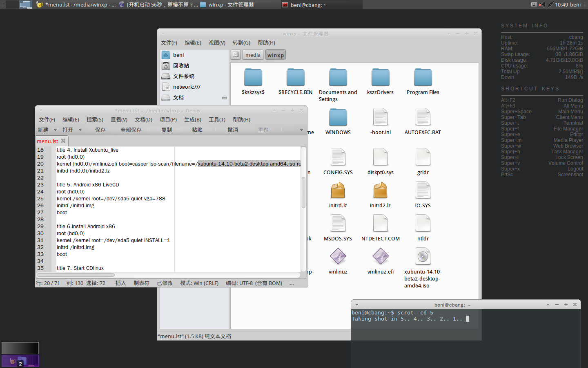The height and width of the screenshot is (368, 588).
Task: Click 复制 in Geany toolbar
Action: pyautogui.click(x=167, y=130)
